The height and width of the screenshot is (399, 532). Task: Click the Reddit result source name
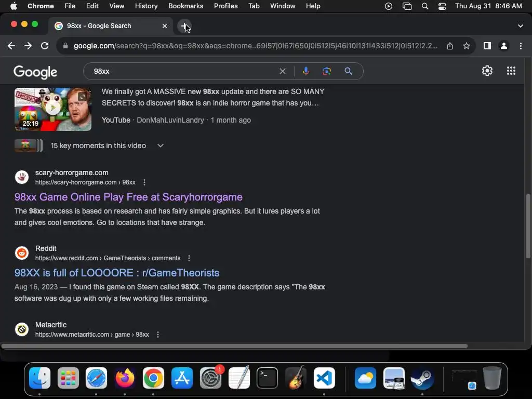(x=46, y=249)
